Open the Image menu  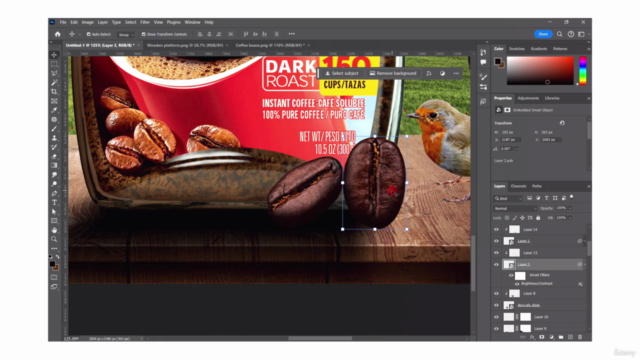(x=87, y=22)
